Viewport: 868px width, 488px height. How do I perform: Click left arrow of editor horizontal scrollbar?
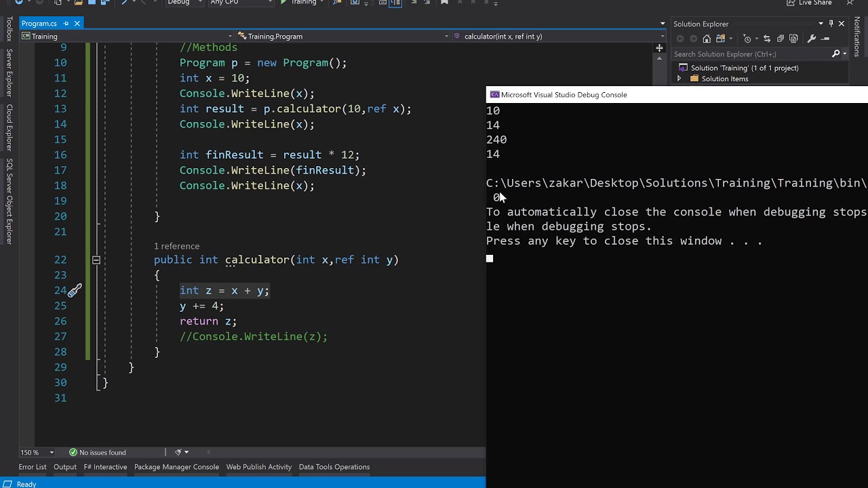[209, 452]
